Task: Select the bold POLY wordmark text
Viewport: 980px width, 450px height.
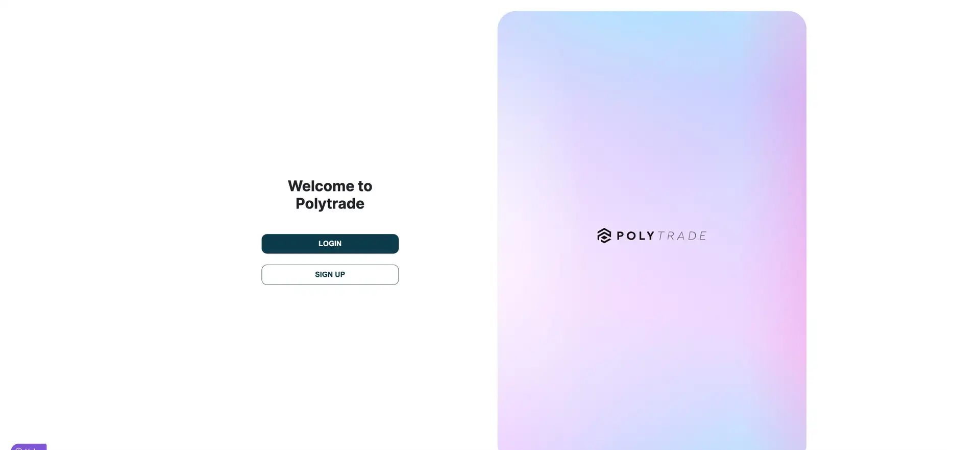Action: point(635,236)
